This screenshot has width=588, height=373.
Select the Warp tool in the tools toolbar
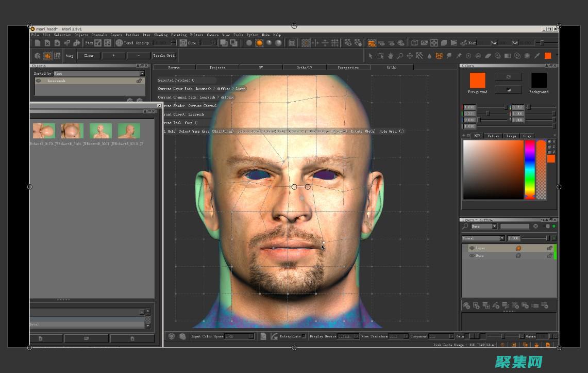(x=439, y=56)
